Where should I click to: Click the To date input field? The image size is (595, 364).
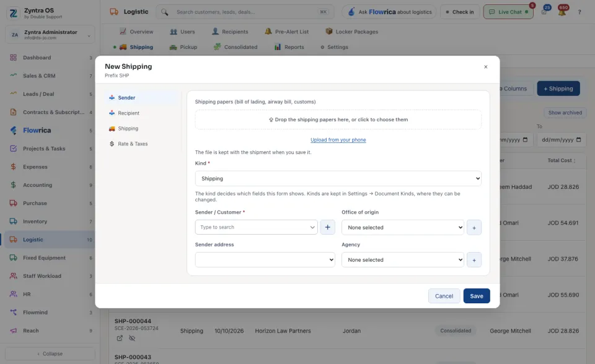pos(562,140)
